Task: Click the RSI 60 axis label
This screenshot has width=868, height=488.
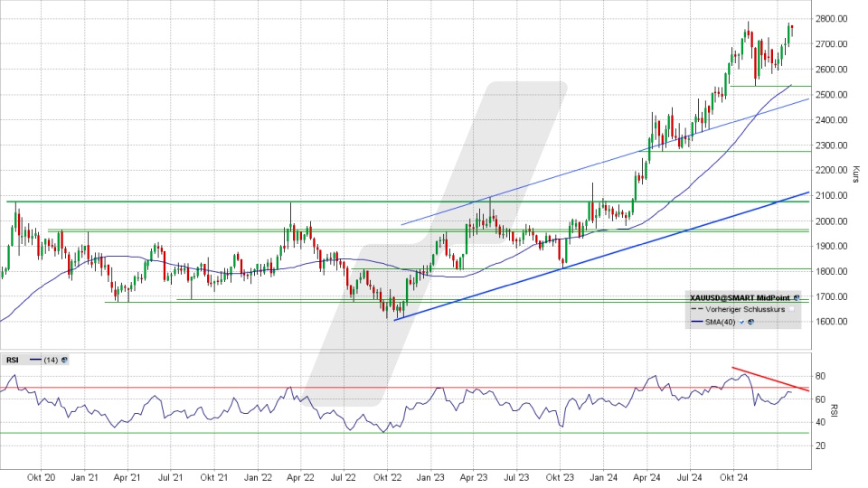Action: tap(820, 399)
